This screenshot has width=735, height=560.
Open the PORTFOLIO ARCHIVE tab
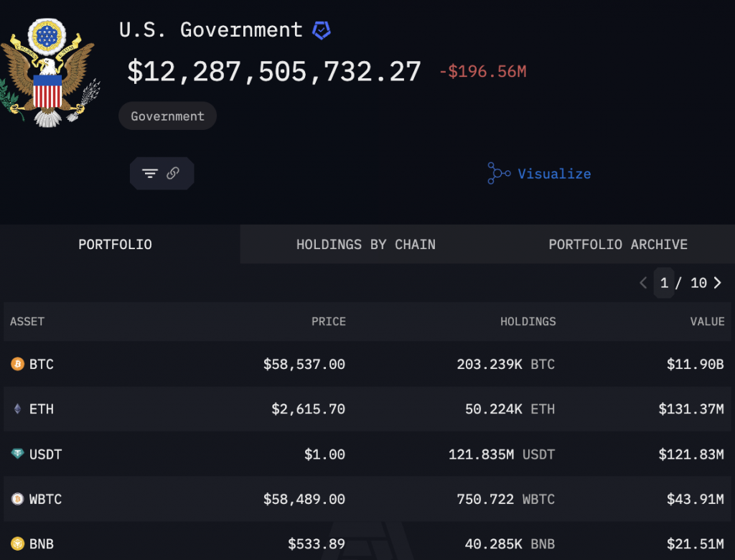(x=617, y=244)
